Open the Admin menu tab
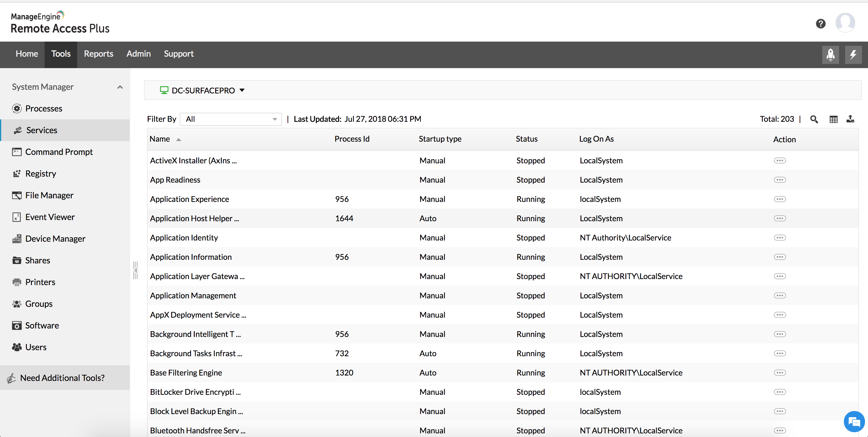This screenshot has width=868, height=437. 139,54
